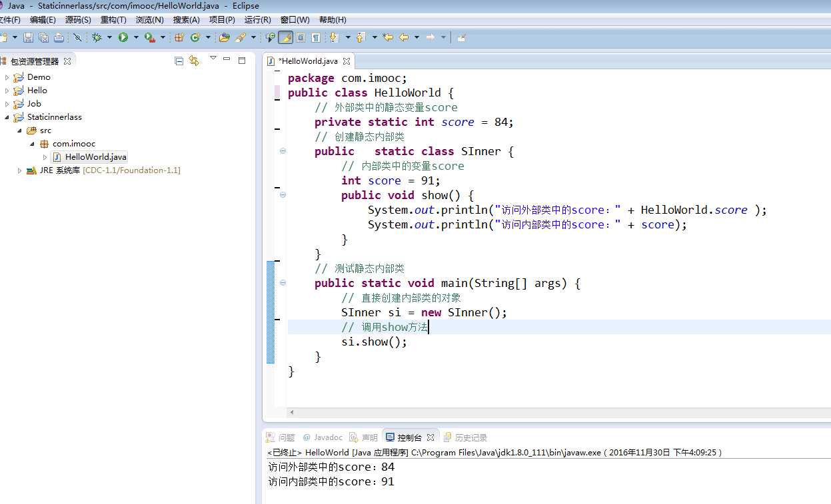This screenshot has width=831, height=504.
Task: Open Package Explorer view menu triangle
Action: click(213, 58)
